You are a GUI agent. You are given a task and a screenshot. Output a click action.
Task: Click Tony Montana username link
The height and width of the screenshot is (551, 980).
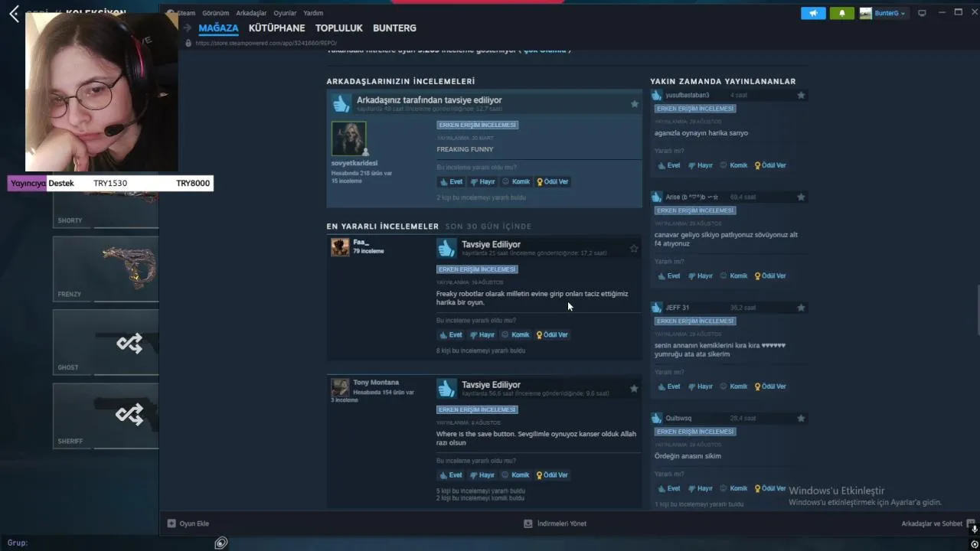tap(376, 383)
